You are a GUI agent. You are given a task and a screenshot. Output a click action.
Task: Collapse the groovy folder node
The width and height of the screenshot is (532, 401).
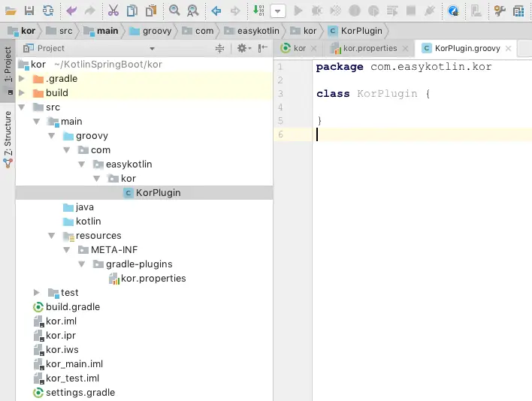click(52, 136)
